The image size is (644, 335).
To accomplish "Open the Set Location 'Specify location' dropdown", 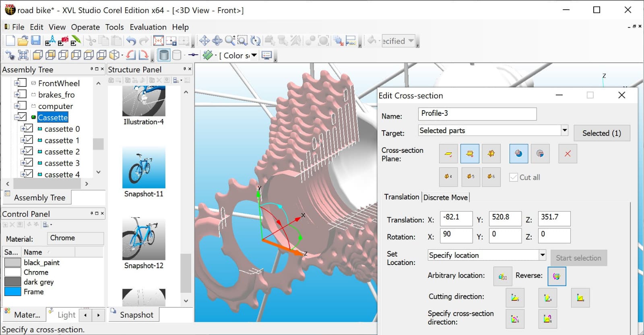I will point(542,255).
